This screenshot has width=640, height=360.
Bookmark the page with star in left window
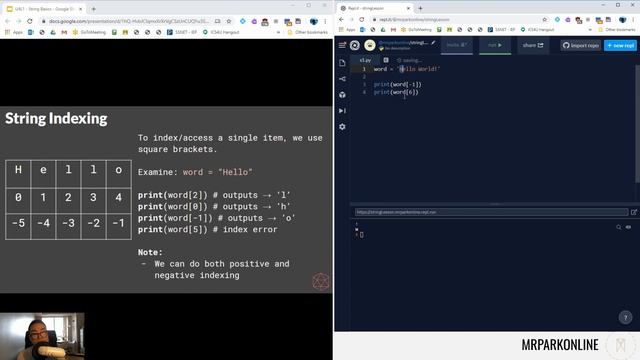pyautogui.click(x=229, y=21)
